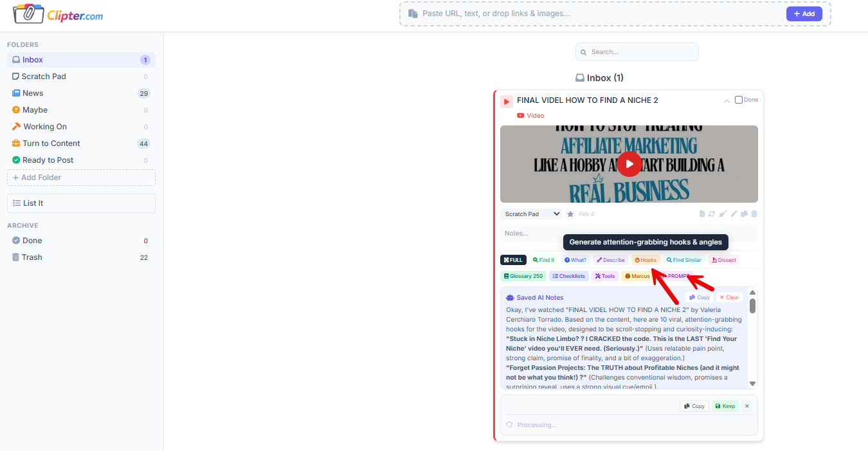
Task: Open the Scratch Pad folder dropdown
Action: (x=531, y=214)
